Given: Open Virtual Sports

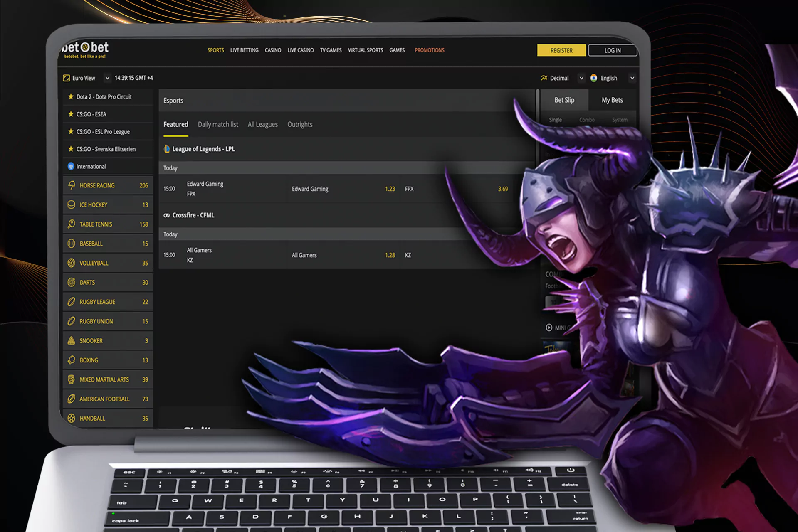Looking at the screenshot, I should tap(365, 50).
